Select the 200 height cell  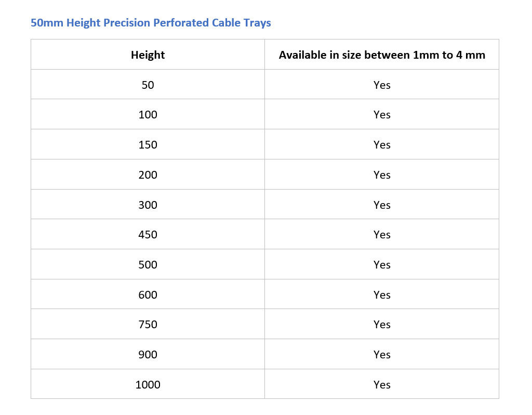pos(148,175)
